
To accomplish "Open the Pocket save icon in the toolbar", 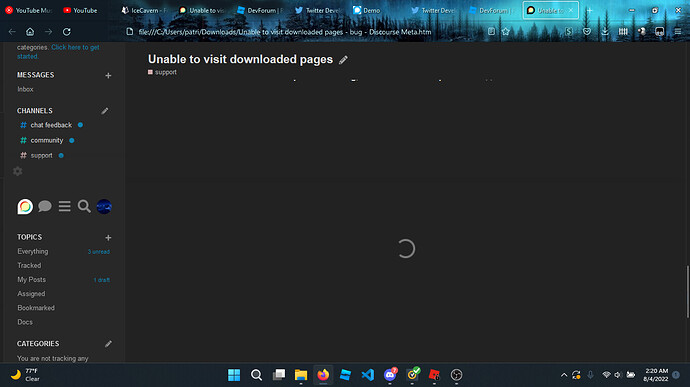I will coord(587,32).
